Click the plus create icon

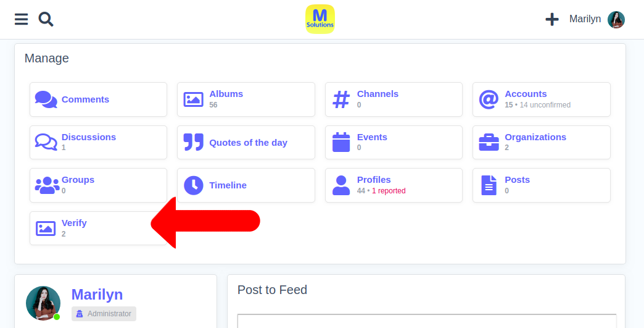(551, 20)
